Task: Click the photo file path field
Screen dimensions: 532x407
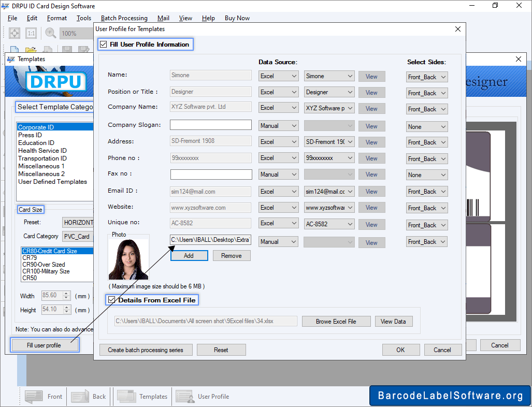Action: [211, 240]
